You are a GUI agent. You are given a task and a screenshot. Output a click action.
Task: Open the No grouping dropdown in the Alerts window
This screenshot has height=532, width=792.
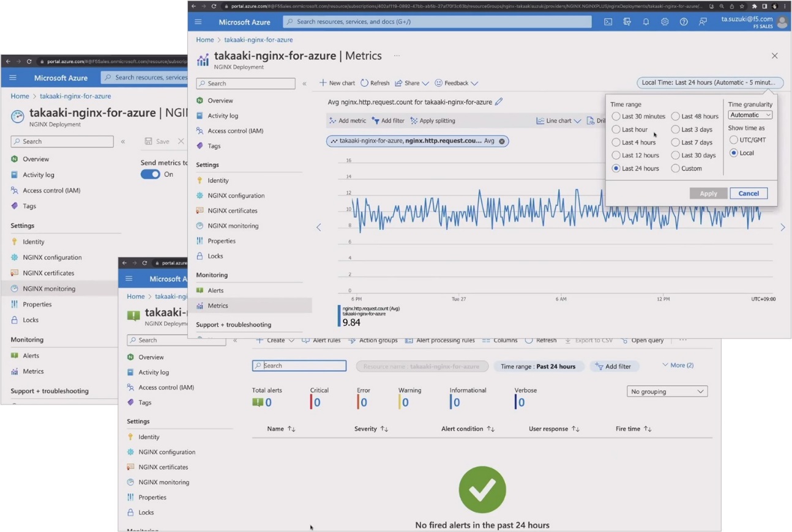[667, 391]
